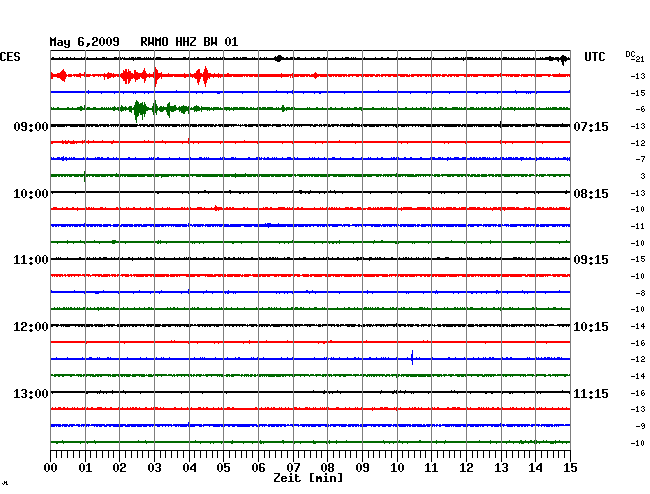Viewport: 650px width, 494px height.
Task: Select the '09:00' local time label
Action: pos(31,126)
